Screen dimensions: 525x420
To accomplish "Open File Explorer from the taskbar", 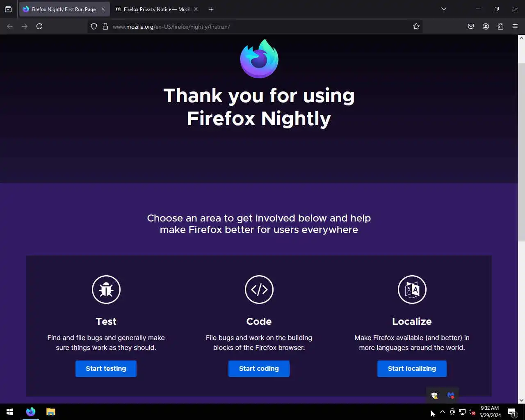I will [50, 412].
